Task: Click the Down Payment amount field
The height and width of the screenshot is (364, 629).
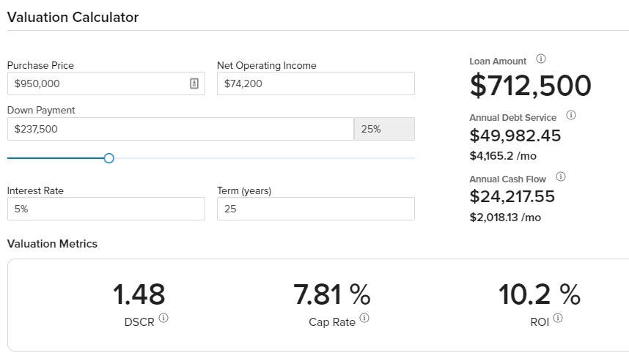Action: (x=180, y=129)
